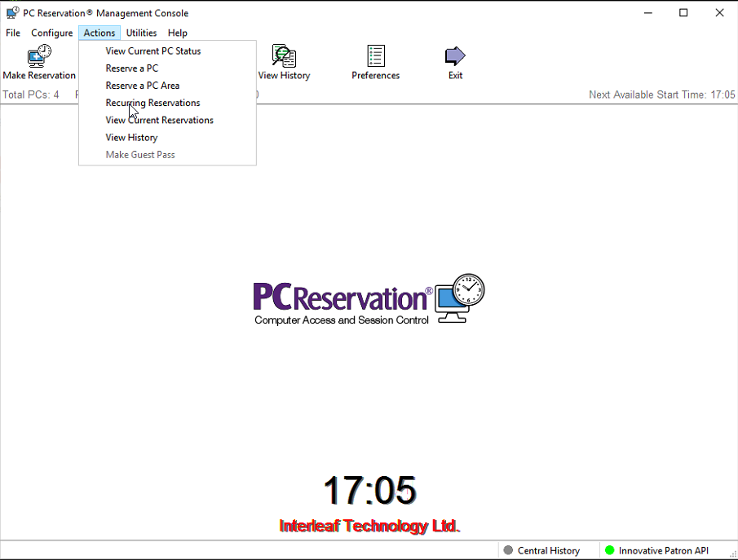Viewport: 738px width, 560px height.
Task: Close the open Actions menu
Action: pos(99,33)
